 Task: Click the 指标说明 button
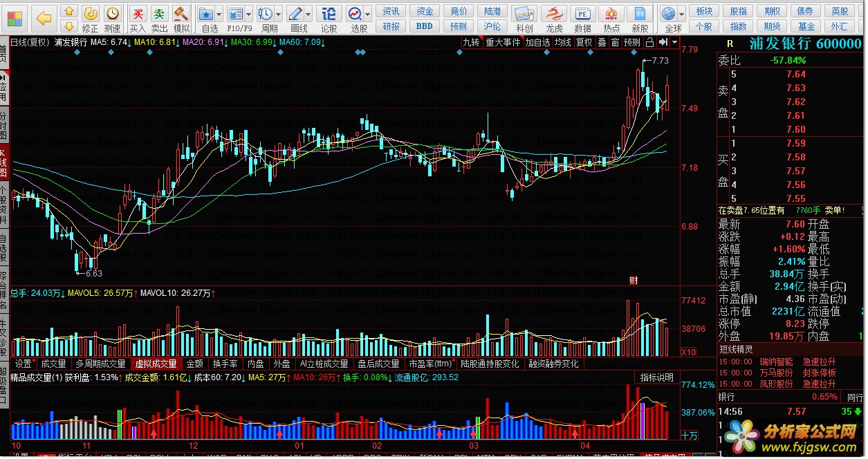[656, 377]
